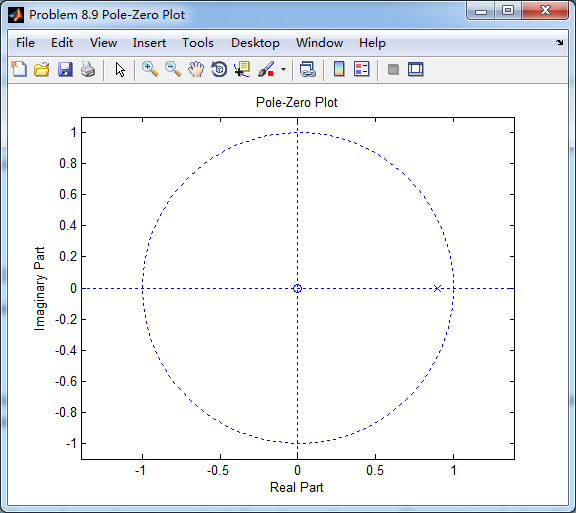
Task: Click the zero circle marker at origin
Action: (297, 288)
